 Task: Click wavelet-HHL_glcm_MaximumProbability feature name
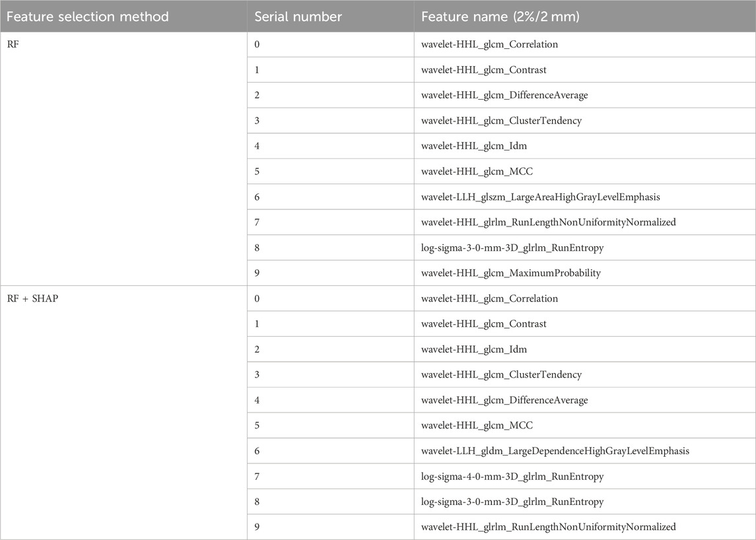pyautogui.click(x=510, y=273)
